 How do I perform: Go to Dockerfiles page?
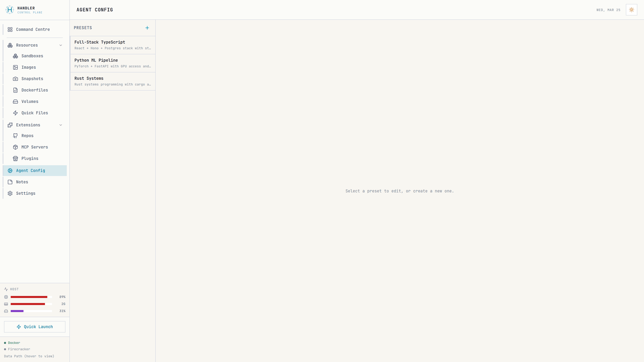(35, 90)
